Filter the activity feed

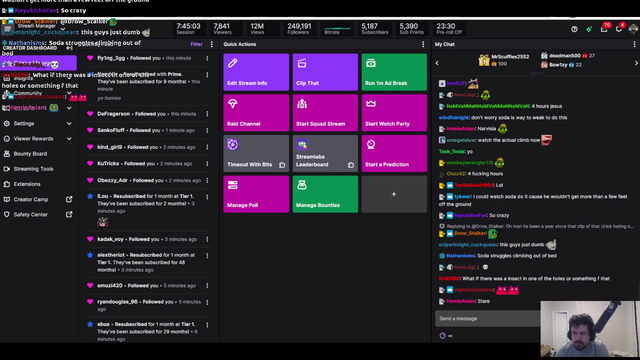click(x=196, y=44)
